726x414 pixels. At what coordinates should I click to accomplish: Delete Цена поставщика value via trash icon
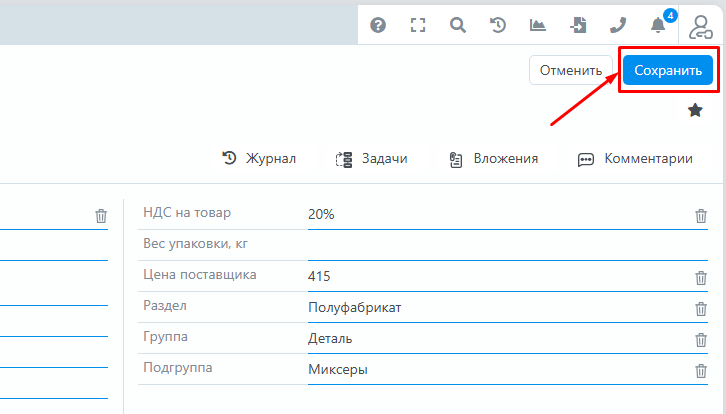(701, 278)
